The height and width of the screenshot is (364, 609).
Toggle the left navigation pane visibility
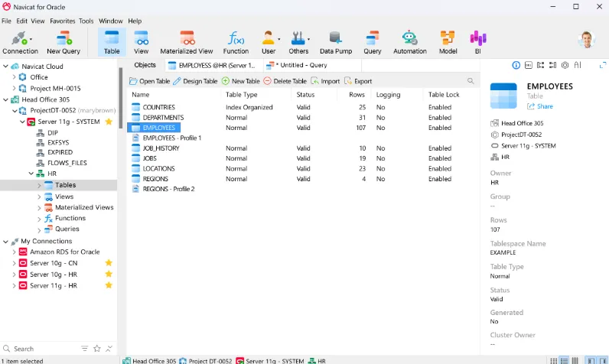591,360
